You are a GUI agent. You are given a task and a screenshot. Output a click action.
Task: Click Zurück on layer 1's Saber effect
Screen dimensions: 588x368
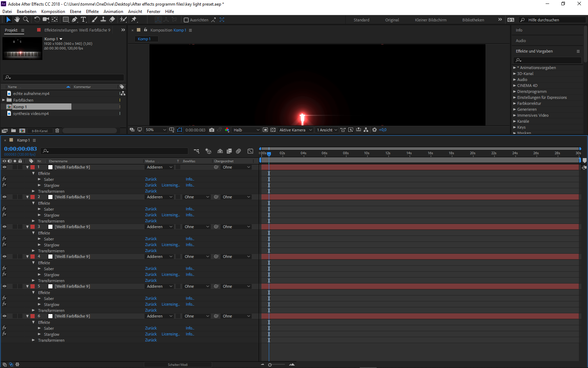(150, 179)
